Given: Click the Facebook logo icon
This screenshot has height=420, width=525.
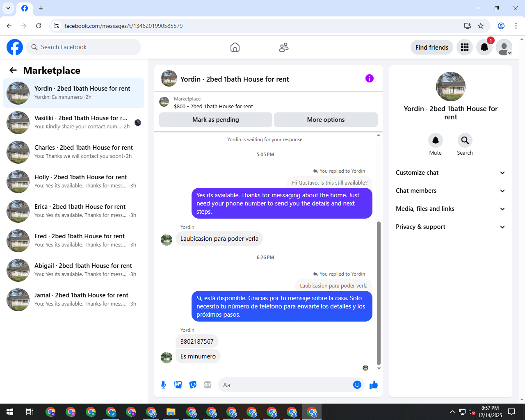Looking at the screenshot, I should pos(15,47).
